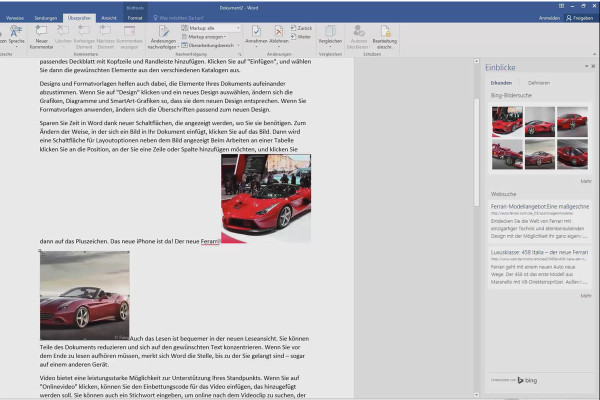Image resolution: width=600 pixels, height=400 pixels.
Task: Select Formula 1 car Bing image
Action: 507,154
